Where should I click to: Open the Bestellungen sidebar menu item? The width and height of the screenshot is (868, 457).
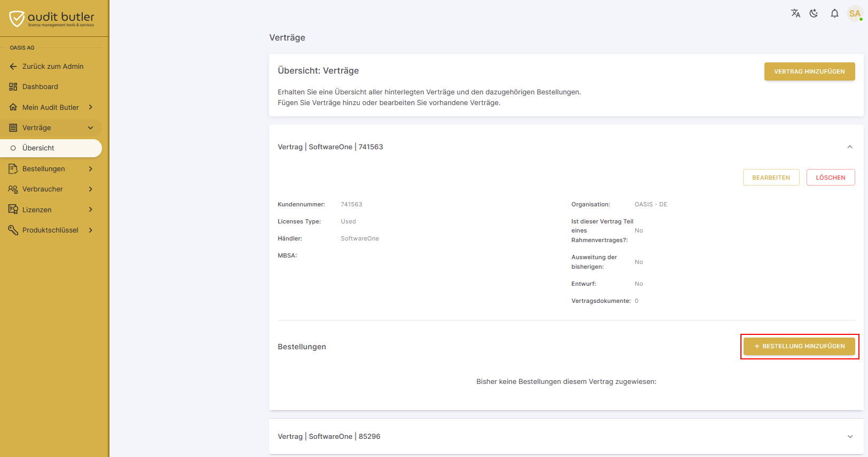(x=51, y=169)
